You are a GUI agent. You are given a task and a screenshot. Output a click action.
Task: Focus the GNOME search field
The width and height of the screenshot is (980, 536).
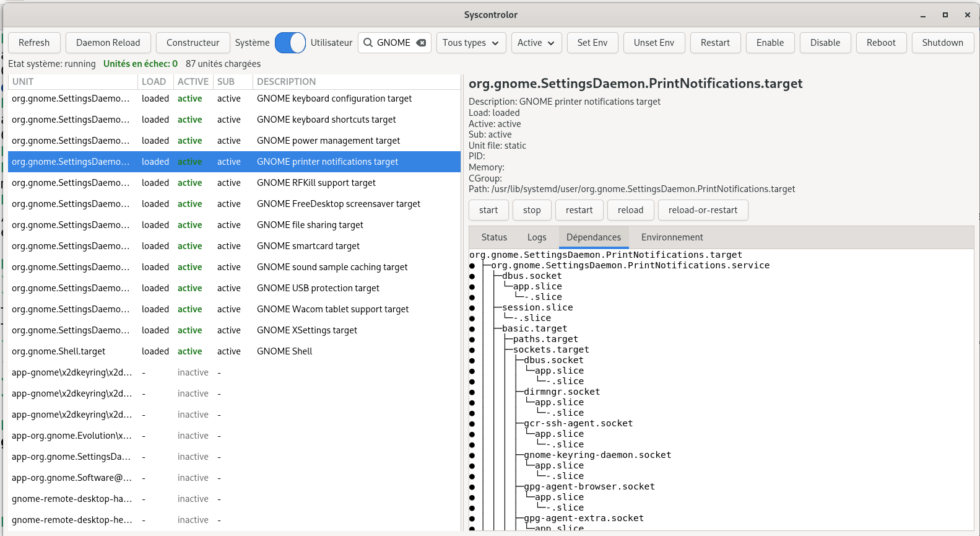[x=394, y=43]
